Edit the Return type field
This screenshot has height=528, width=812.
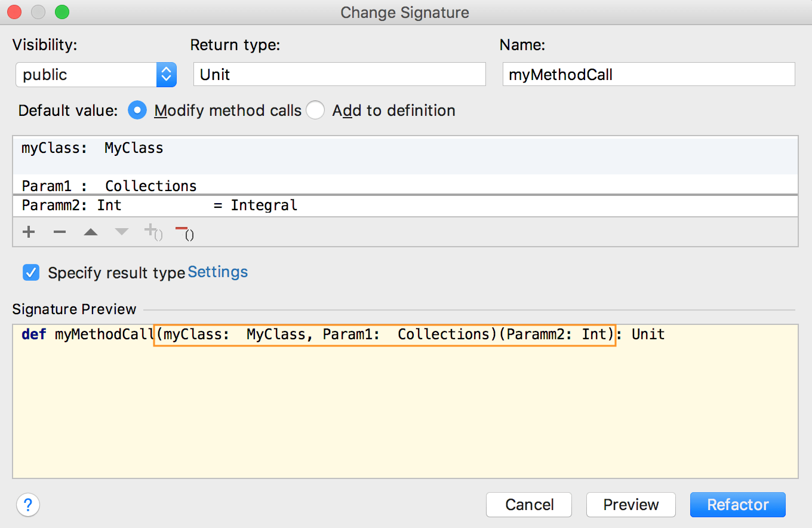tap(339, 74)
